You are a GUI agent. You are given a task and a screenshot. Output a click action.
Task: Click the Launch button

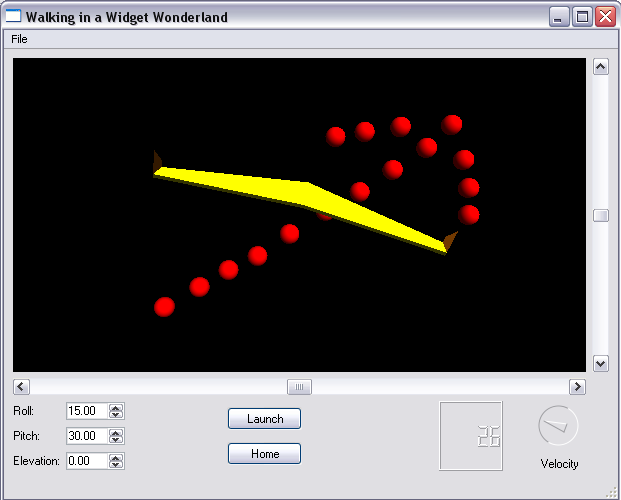click(265, 419)
